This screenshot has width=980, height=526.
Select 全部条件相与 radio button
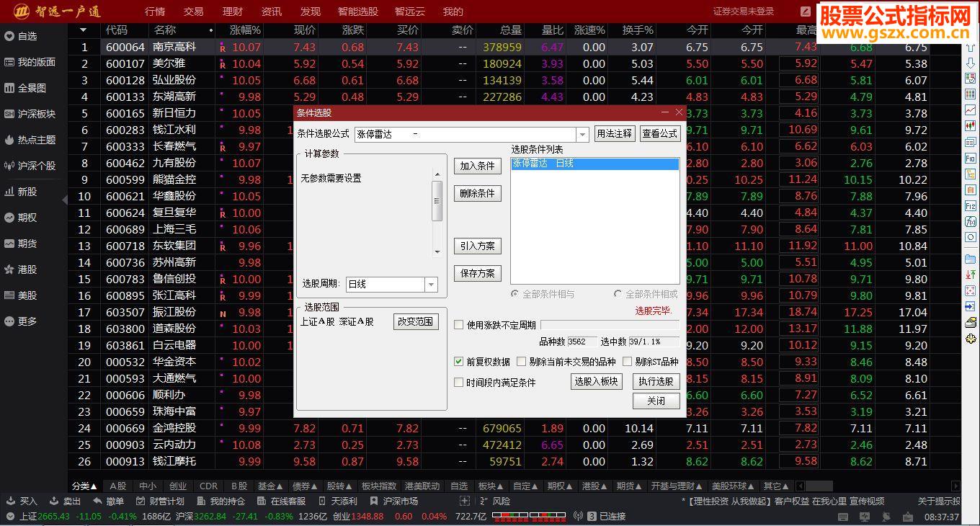pos(514,294)
